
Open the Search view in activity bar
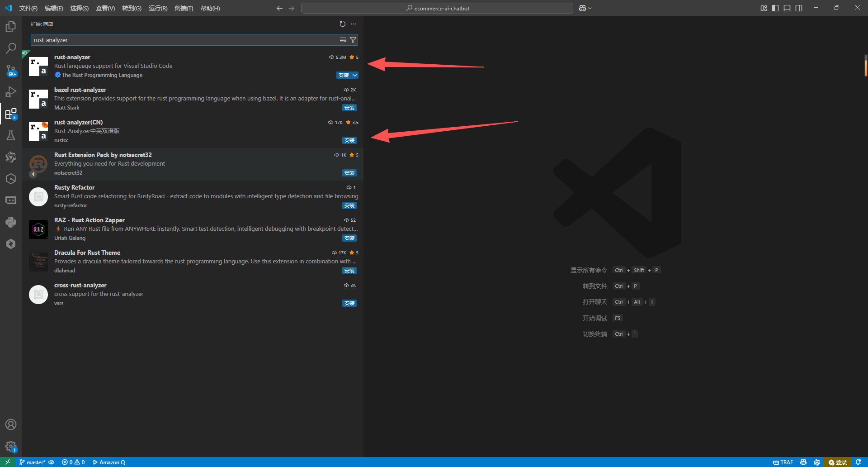(x=11, y=48)
